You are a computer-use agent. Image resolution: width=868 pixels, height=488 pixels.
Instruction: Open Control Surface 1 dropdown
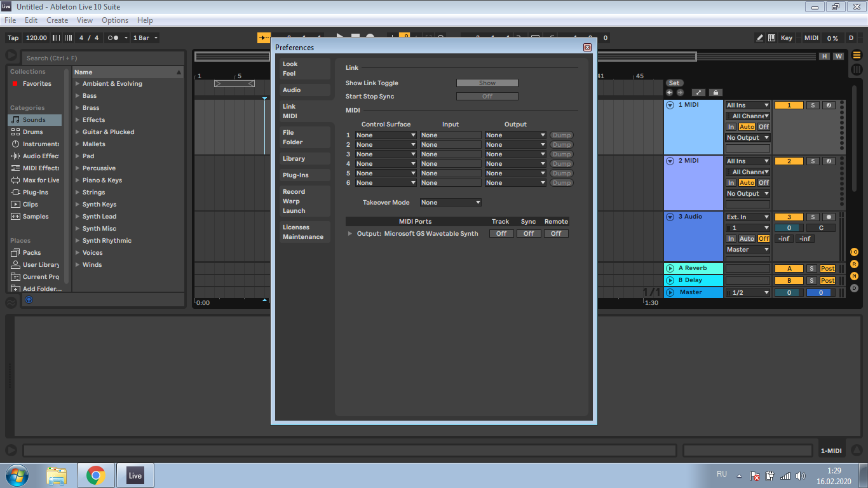pos(385,135)
